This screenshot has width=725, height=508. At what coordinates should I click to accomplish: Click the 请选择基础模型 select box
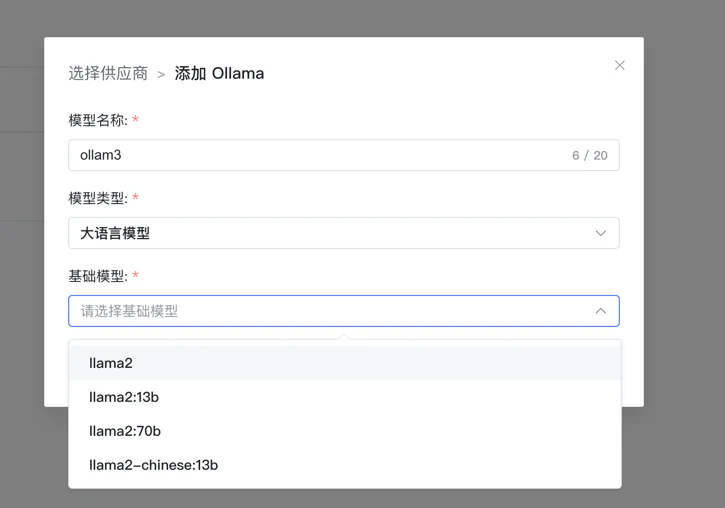click(330, 311)
